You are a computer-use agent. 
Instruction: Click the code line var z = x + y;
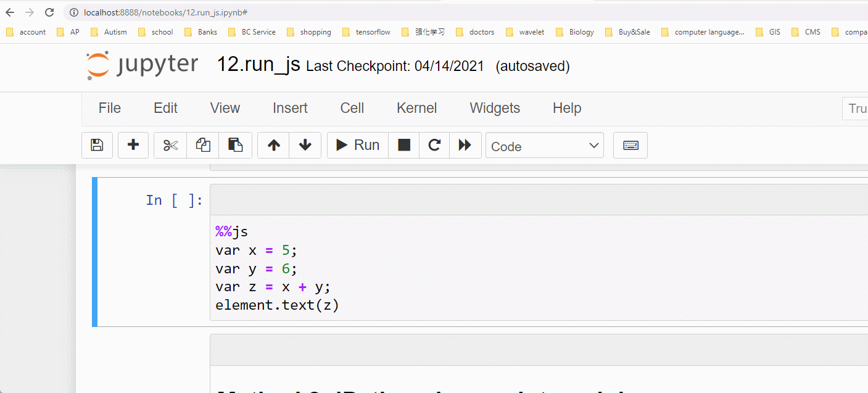(273, 288)
